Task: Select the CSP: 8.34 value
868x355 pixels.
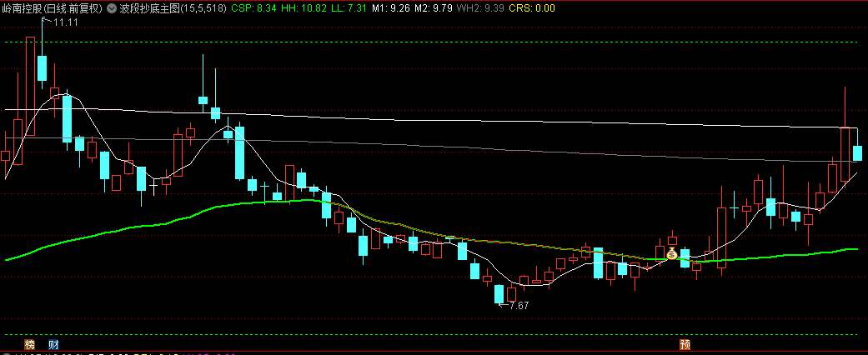Action: [254, 8]
